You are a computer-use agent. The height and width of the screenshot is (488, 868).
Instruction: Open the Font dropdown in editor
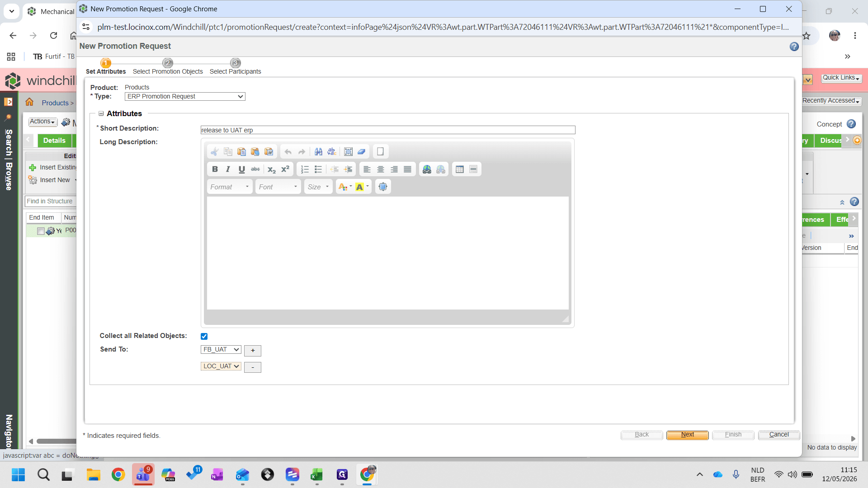[x=278, y=187]
